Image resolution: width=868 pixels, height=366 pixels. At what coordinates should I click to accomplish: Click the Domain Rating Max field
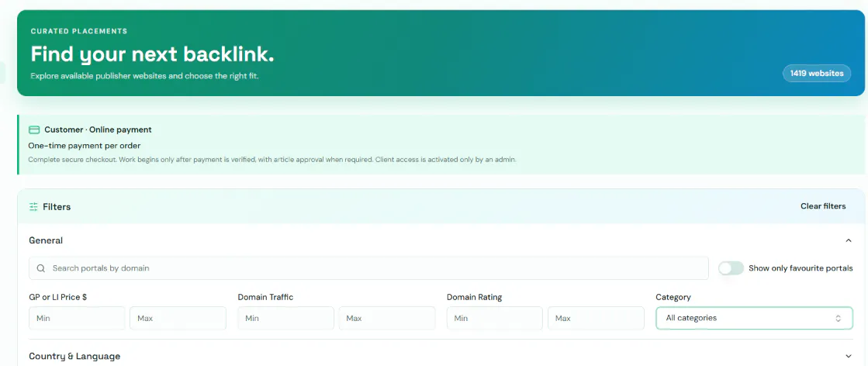pyautogui.click(x=596, y=319)
